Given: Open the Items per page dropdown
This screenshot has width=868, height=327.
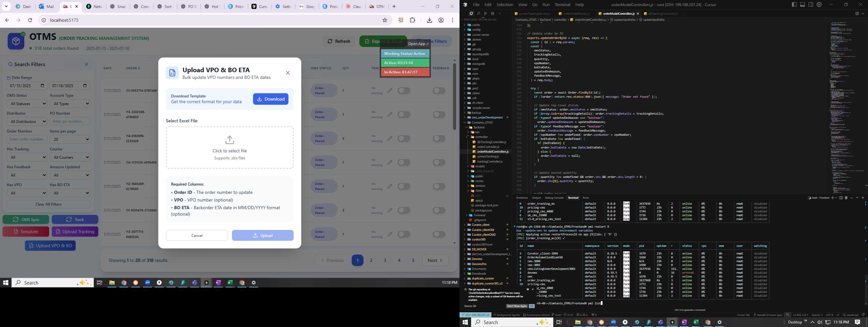Looking at the screenshot, I should coord(70,139).
